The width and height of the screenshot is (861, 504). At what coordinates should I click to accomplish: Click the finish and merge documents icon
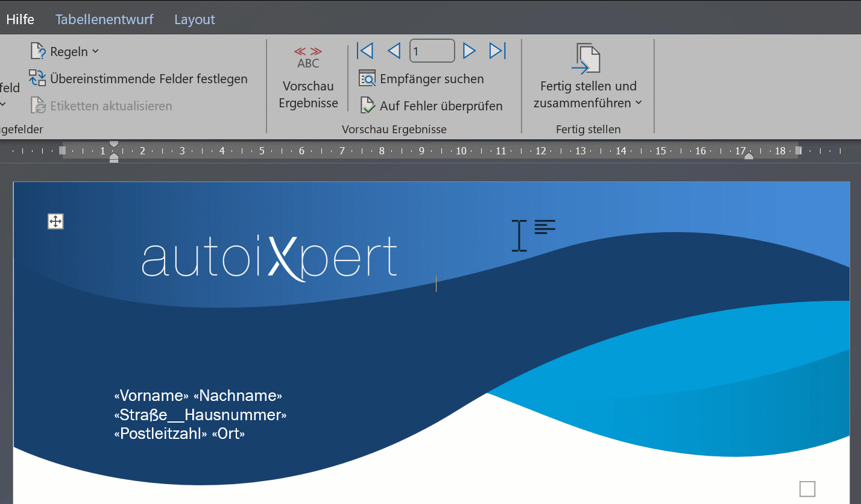coord(588,58)
